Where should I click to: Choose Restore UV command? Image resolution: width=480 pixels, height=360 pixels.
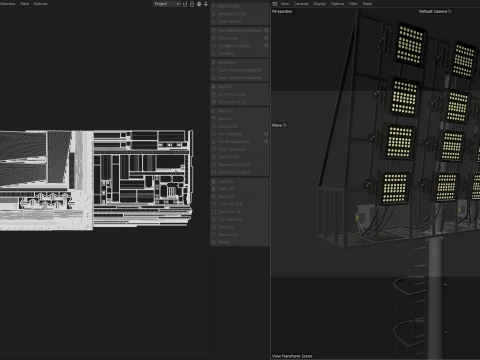[240, 235]
